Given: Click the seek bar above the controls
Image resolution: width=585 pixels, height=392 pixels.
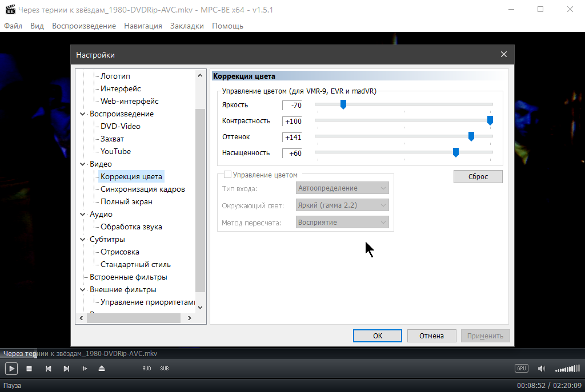Looking at the screenshot, I should point(292,354).
